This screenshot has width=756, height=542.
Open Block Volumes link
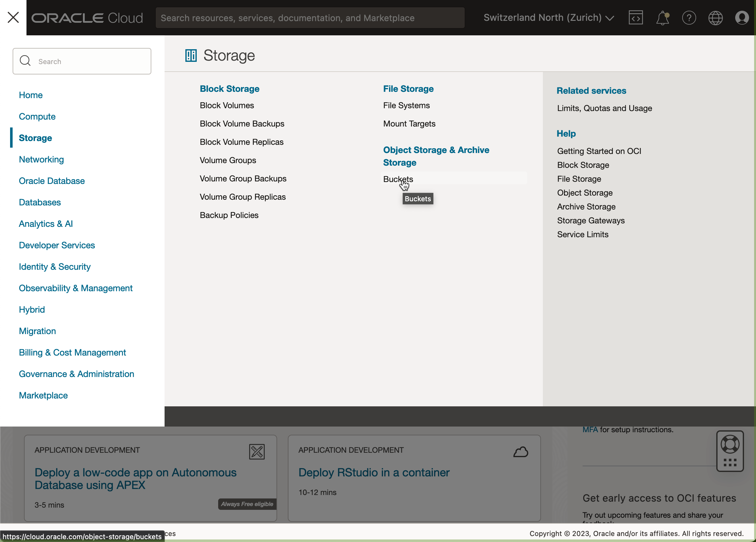pos(227,105)
